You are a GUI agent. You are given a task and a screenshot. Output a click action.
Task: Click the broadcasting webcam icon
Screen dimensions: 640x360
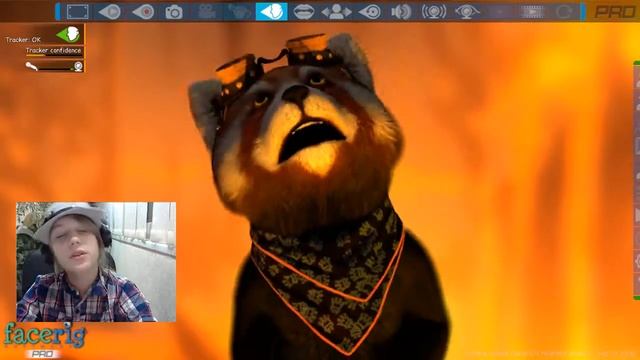(x=434, y=12)
